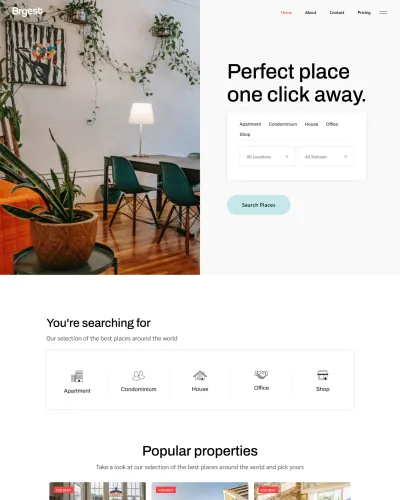Click the Brgest logo
400x500 pixels.
27,11
